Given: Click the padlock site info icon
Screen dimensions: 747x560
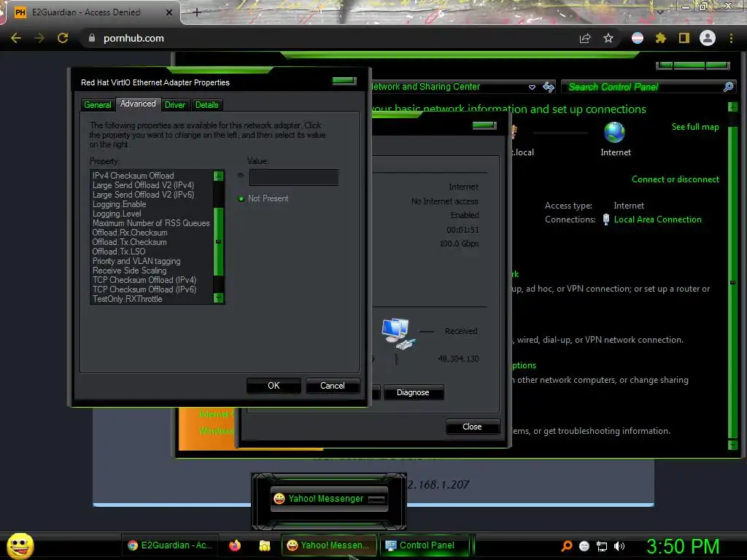Looking at the screenshot, I should pyautogui.click(x=92, y=38).
